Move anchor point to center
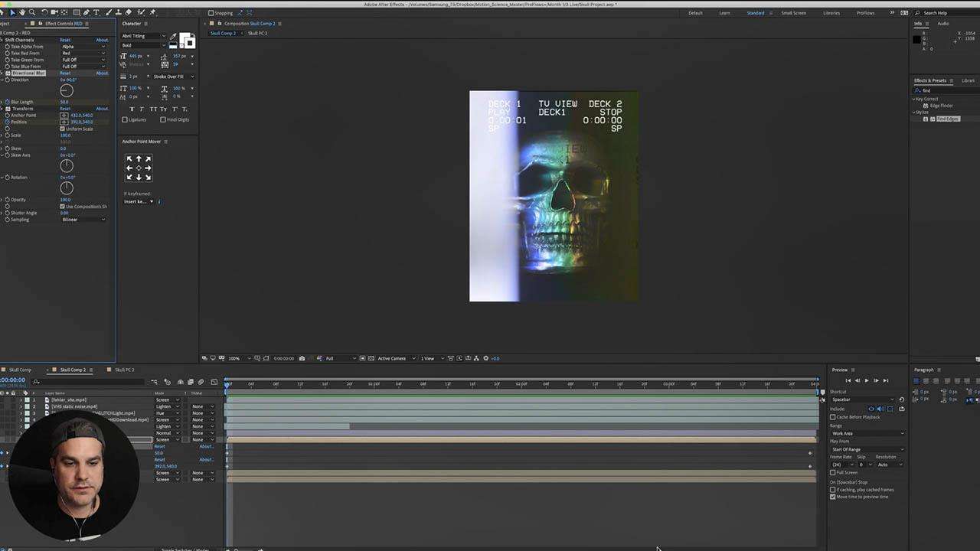This screenshot has height=551, width=980. click(x=139, y=168)
